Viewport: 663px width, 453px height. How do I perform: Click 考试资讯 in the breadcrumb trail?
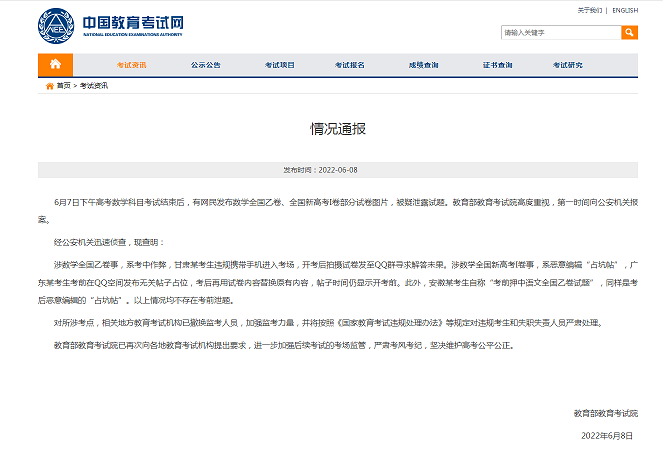94,86
